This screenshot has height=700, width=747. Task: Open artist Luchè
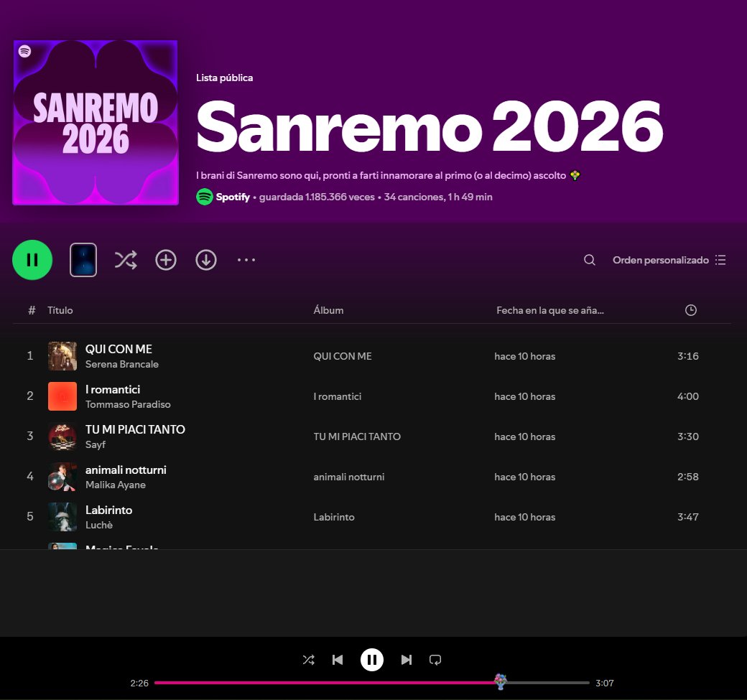click(x=99, y=526)
